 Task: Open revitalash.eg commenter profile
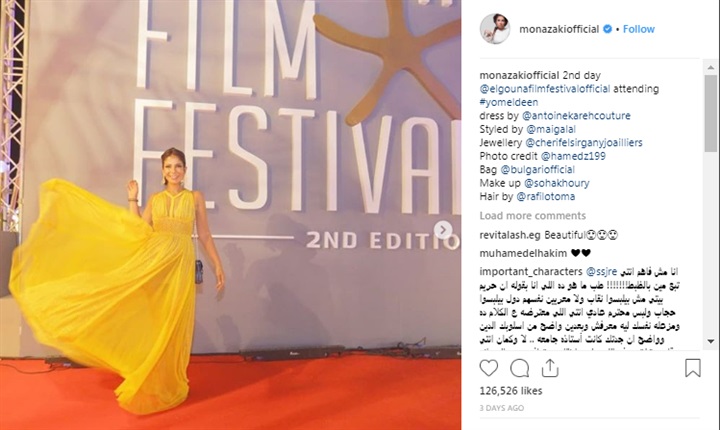pyautogui.click(x=510, y=235)
